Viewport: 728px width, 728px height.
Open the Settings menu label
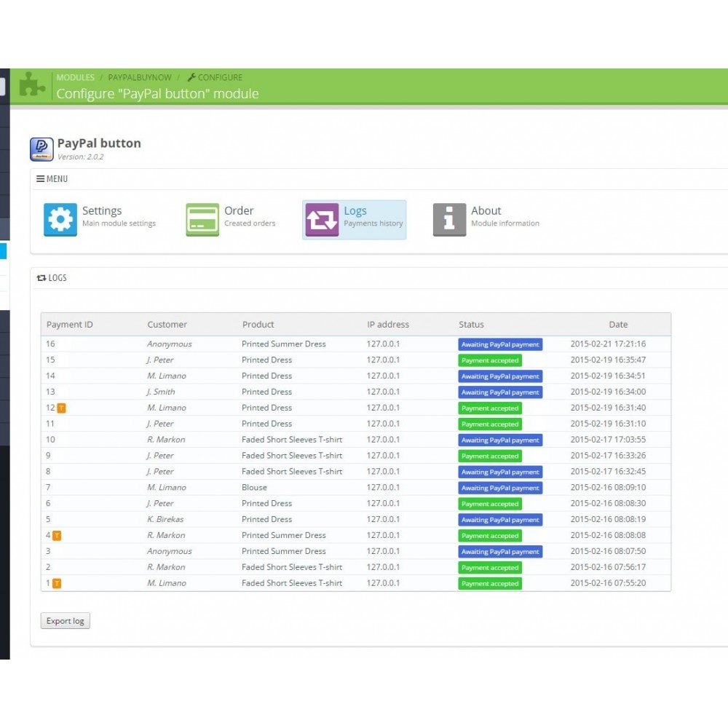(102, 211)
